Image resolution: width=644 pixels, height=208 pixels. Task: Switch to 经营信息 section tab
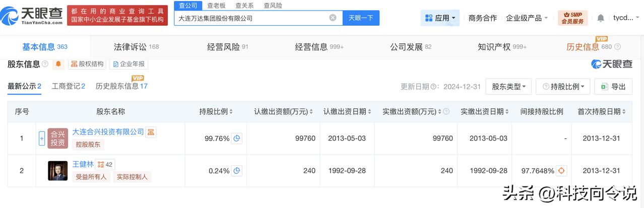pyautogui.click(x=319, y=47)
